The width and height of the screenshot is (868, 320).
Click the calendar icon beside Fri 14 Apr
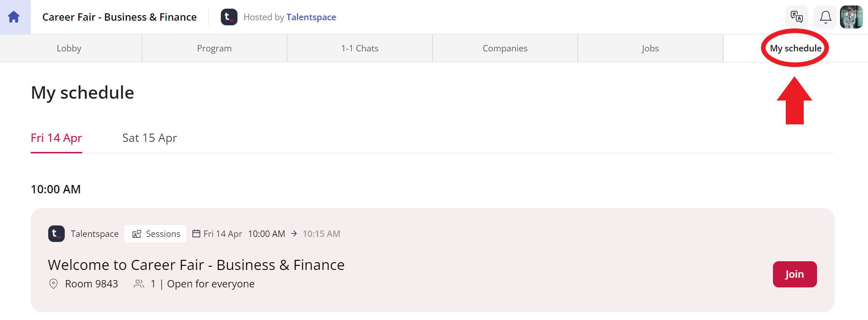196,234
